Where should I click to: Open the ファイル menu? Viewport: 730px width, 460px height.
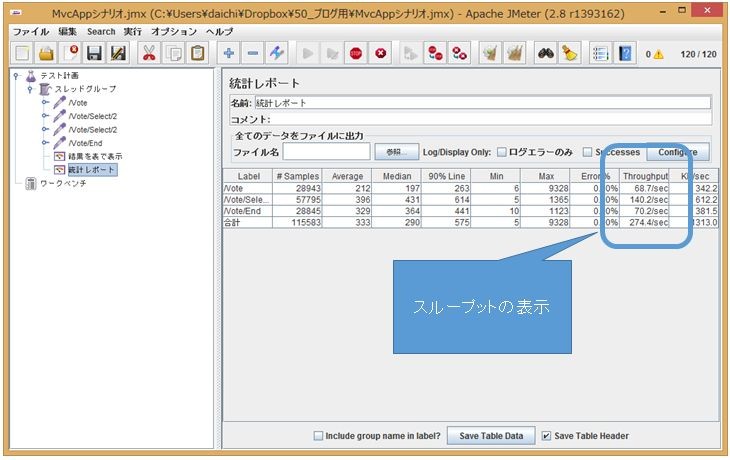pos(31,32)
